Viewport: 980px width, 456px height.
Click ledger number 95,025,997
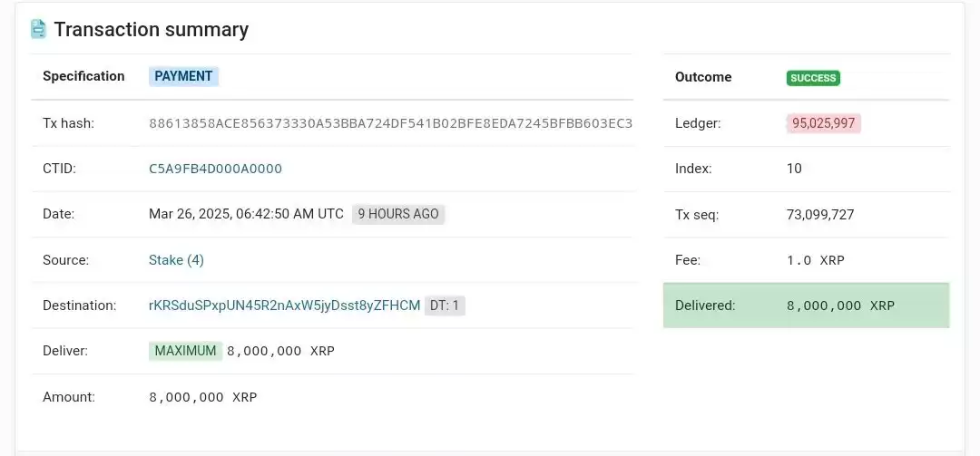click(823, 123)
